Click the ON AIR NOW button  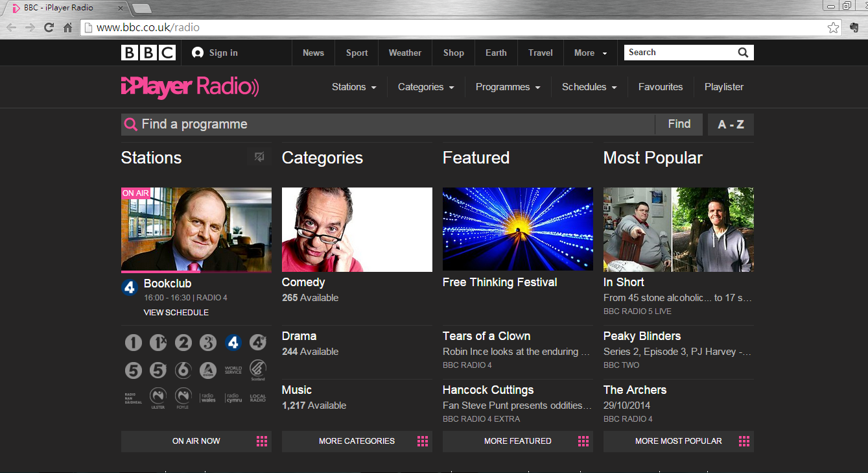tap(196, 441)
